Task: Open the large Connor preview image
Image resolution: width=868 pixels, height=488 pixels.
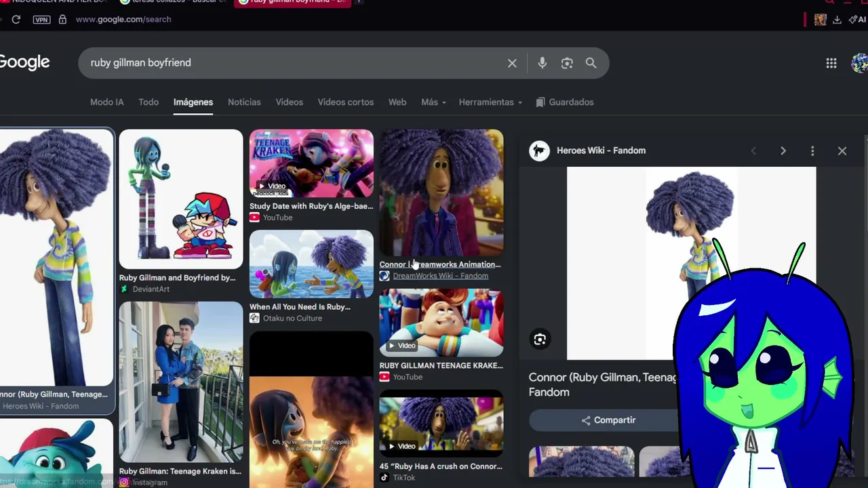Action: 692,263
